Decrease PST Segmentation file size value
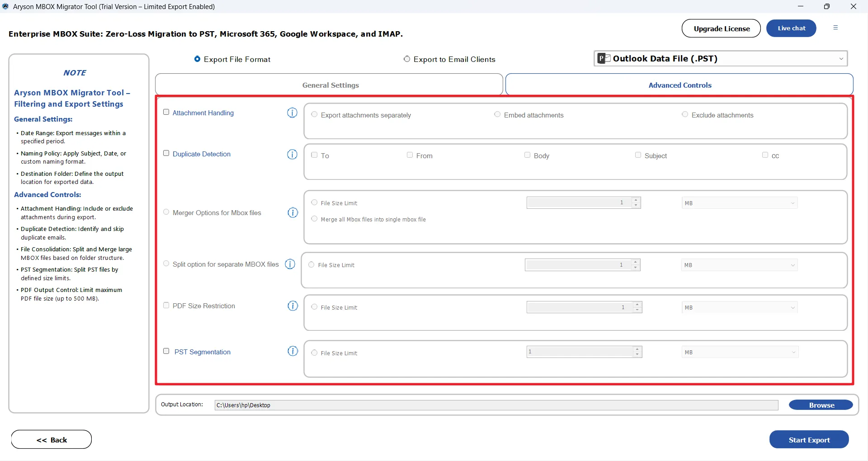 pyautogui.click(x=637, y=354)
